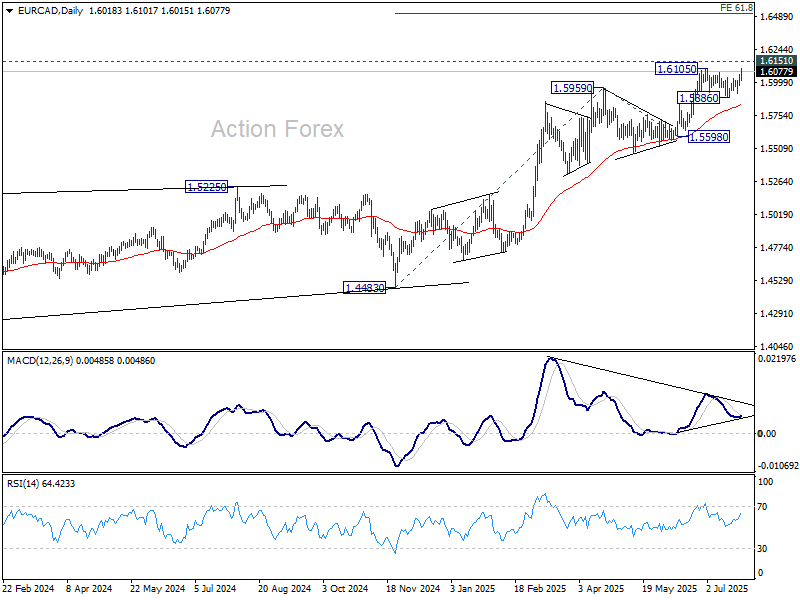The image size is (800, 600).
Task: Click the 1.52640 price axis value
Action: (777, 182)
